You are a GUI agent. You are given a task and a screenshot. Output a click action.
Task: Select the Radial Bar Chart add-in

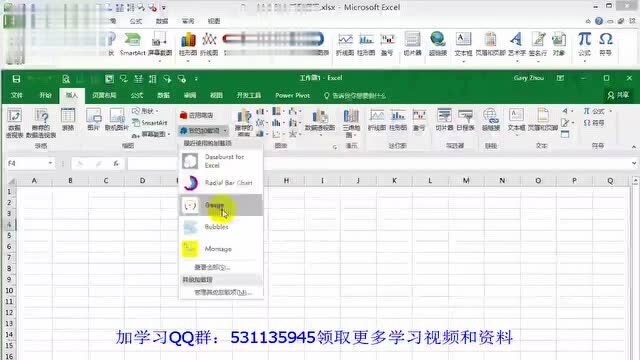(x=221, y=183)
